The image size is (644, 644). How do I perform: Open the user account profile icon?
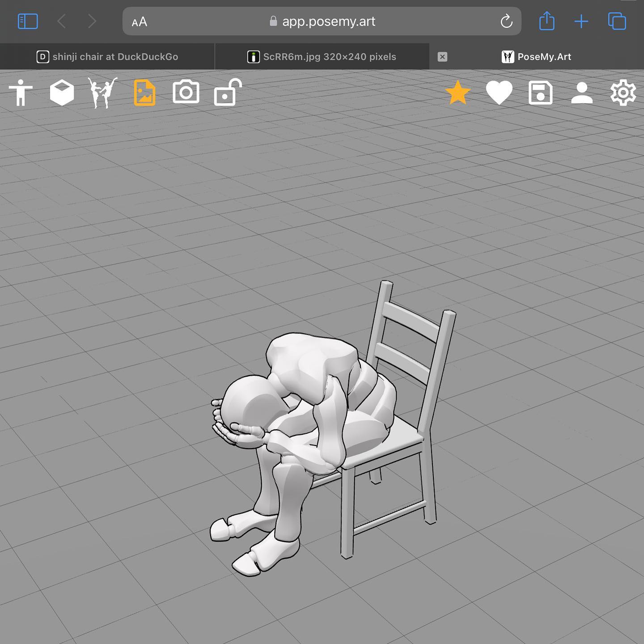[582, 93]
